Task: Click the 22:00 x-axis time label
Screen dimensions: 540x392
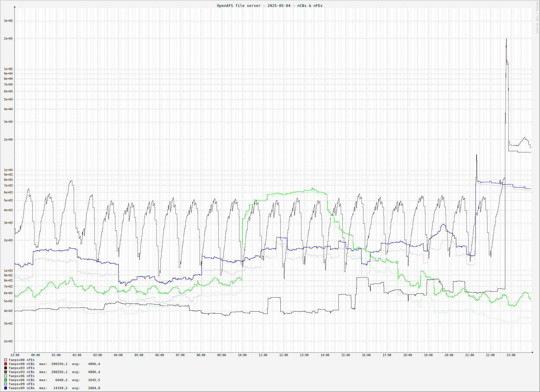Action: coord(490,355)
